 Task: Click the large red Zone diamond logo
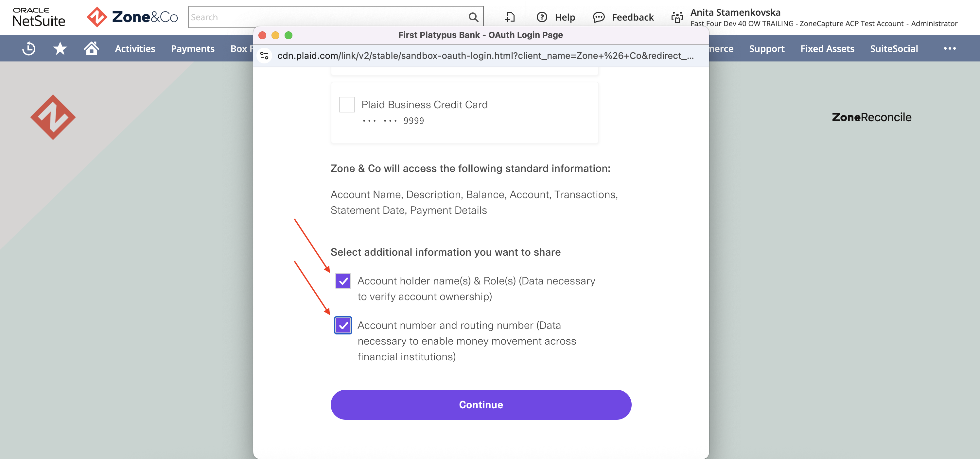(53, 117)
